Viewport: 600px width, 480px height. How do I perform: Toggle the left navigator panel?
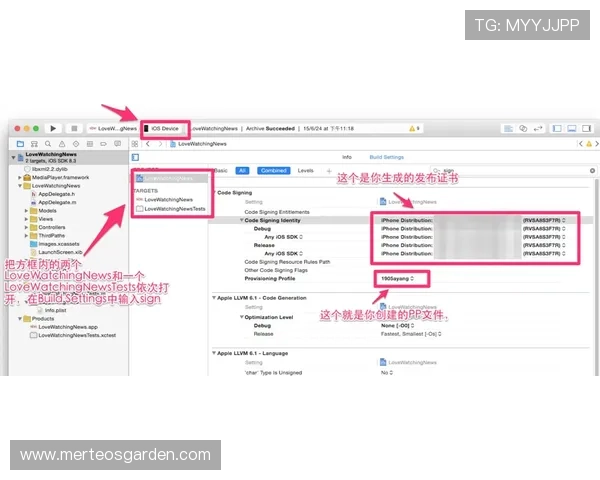(x=557, y=129)
